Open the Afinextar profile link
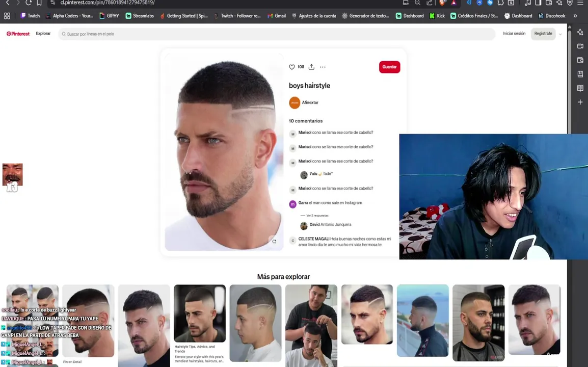 coord(310,102)
